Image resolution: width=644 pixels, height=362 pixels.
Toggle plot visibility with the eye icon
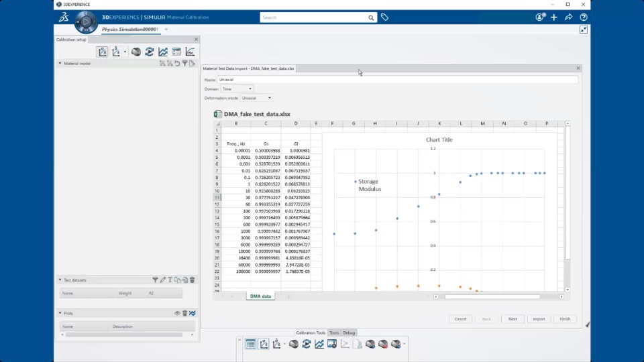coord(177,313)
